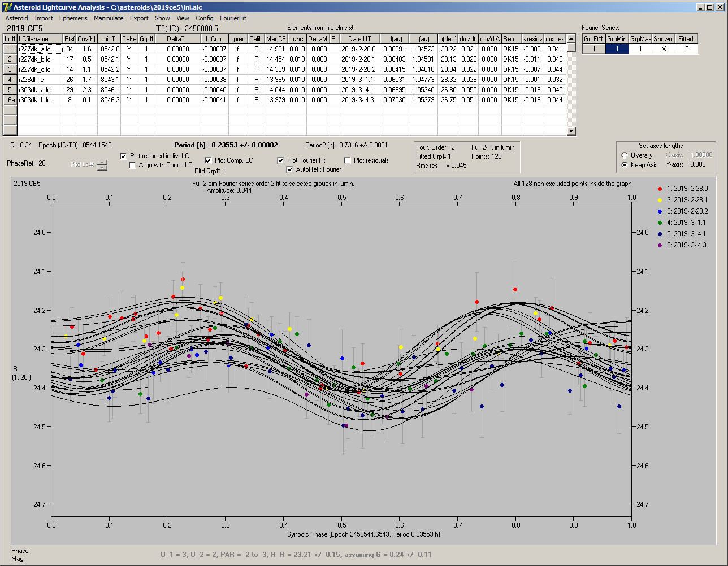
Task: Open the FourierFit menu
Action: [233, 18]
